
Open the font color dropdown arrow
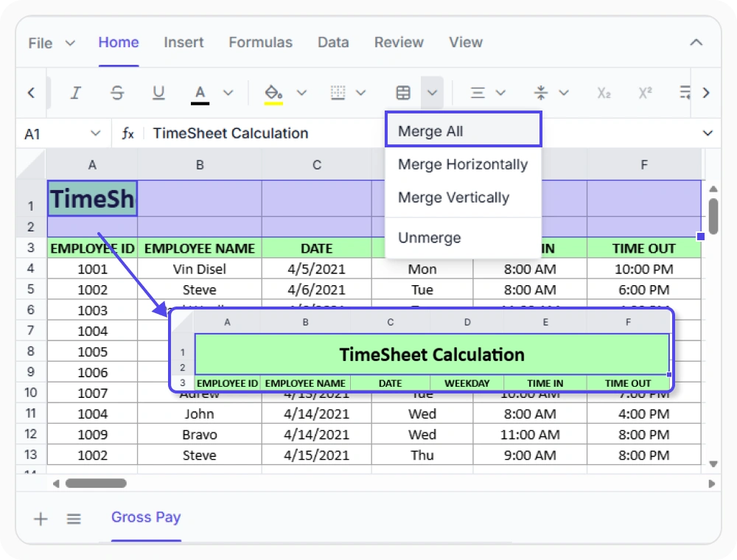(x=228, y=93)
